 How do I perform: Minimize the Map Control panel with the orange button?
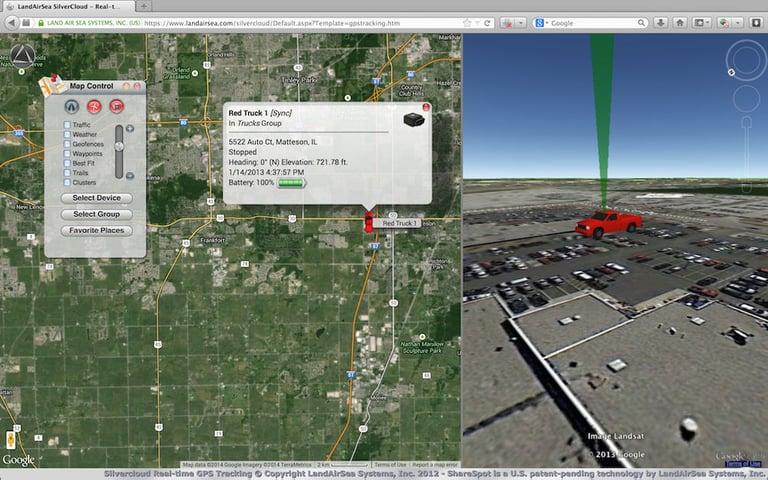click(x=126, y=86)
